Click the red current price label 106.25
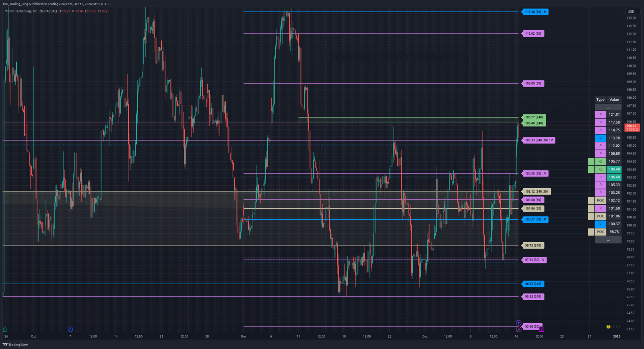 pos(632,127)
